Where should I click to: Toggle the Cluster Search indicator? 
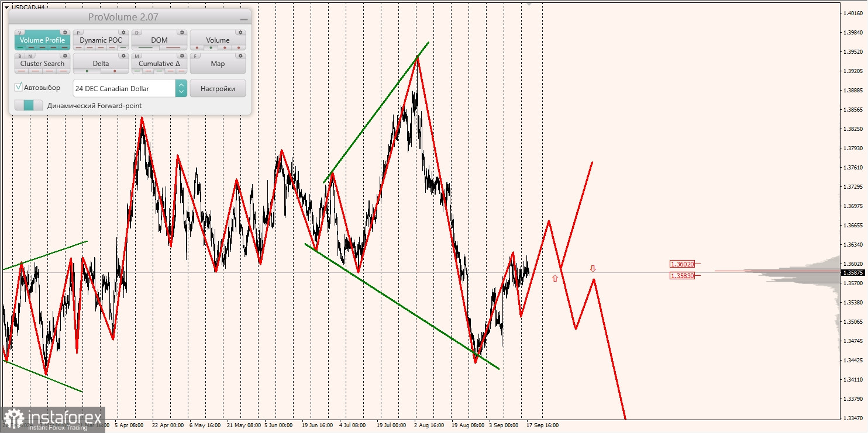pos(42,64)
